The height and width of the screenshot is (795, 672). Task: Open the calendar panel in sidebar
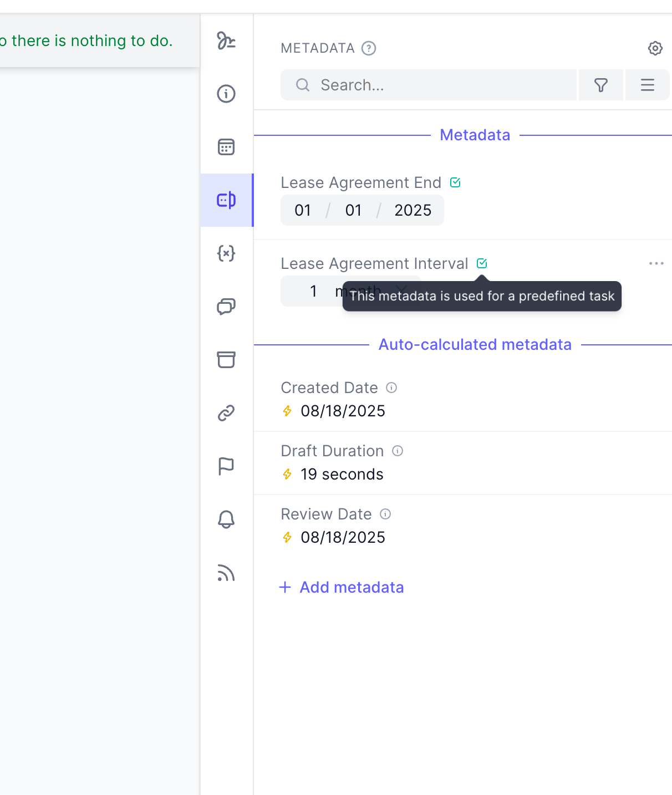tap(226, 147)
